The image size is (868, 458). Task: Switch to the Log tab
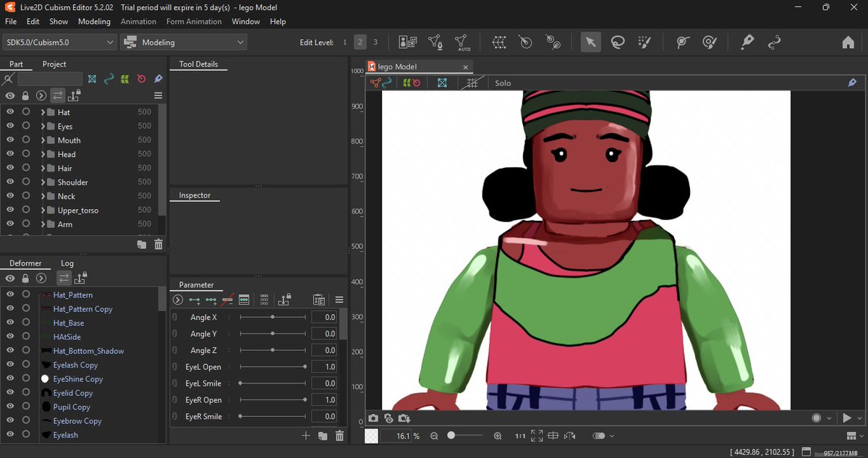click(x=67, y=263)
